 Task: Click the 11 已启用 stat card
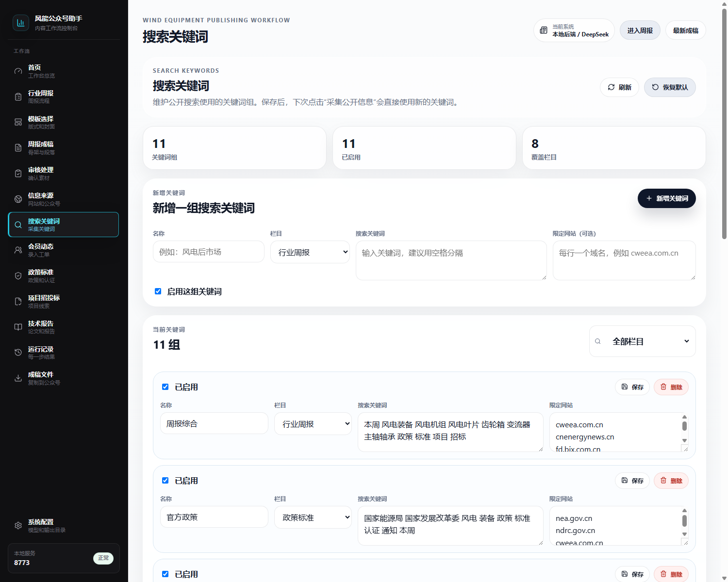click(424, 148)
